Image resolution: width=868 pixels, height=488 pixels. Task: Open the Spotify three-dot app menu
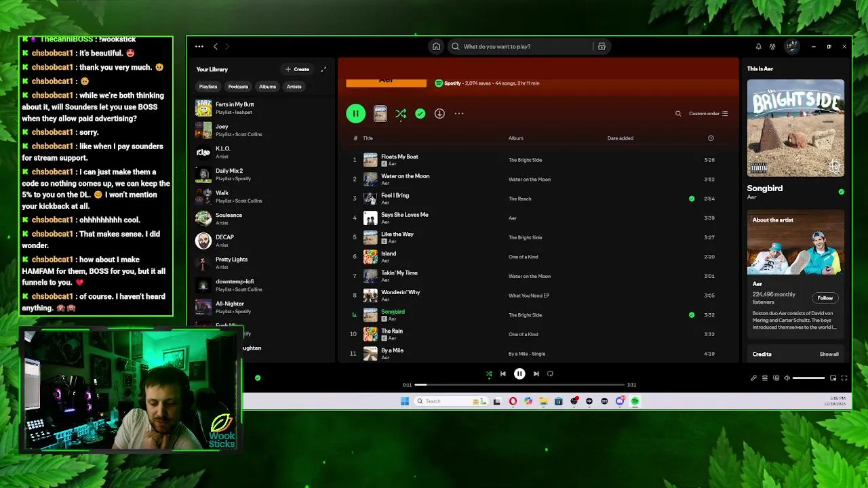pyautogui.click(x=199, y=47)
